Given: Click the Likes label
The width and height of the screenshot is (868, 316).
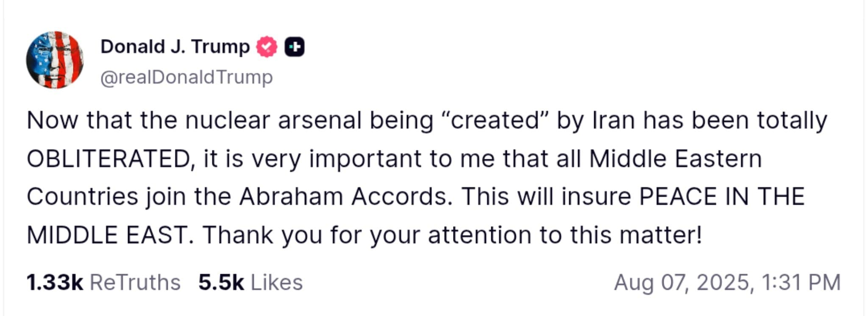Looking at the screenshot, I should (276, 283).
